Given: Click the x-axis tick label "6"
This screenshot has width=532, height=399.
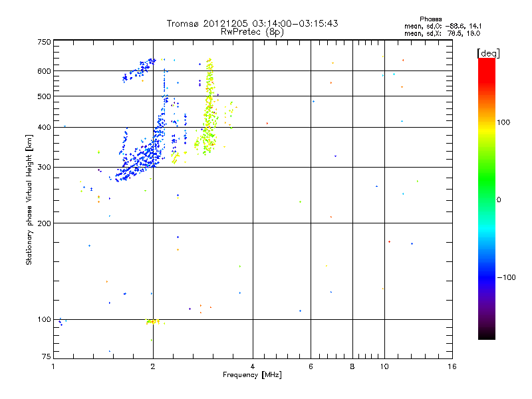Looking at the screenshot, I should pos(311,366).
